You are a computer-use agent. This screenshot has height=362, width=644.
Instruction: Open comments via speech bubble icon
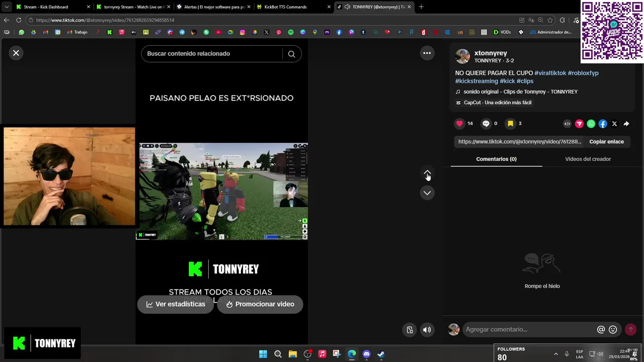pos(486,124)
